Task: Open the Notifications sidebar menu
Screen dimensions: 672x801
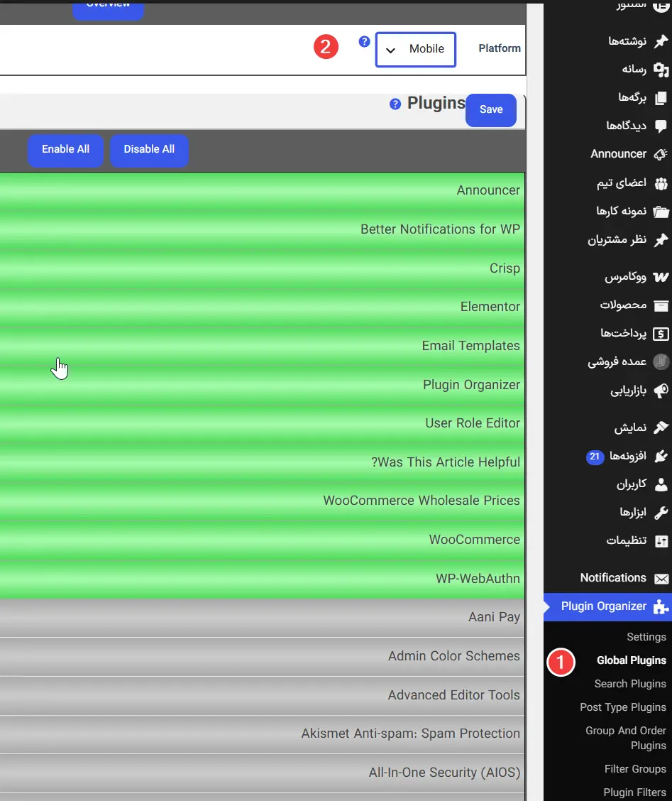Action: coord(607,578)
